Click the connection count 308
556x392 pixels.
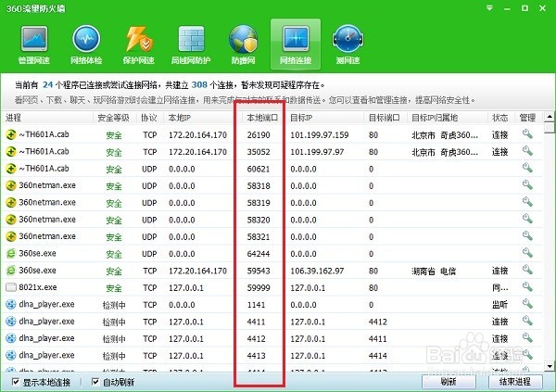click(199, 84)
